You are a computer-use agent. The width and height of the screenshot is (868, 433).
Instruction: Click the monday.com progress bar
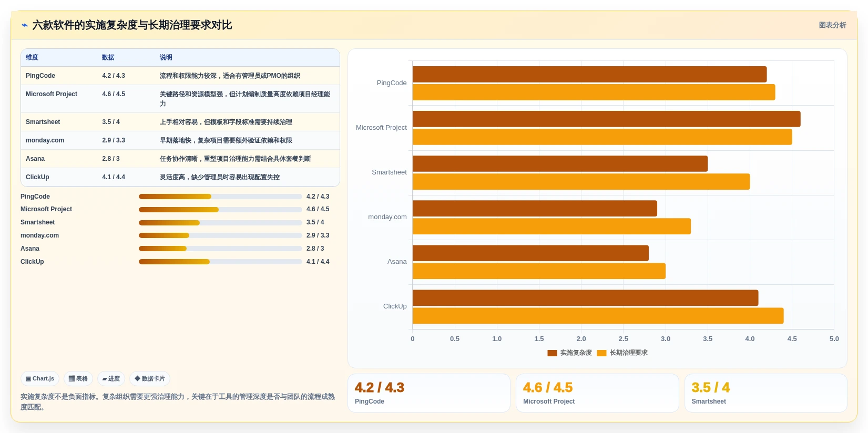click(220, 235)
